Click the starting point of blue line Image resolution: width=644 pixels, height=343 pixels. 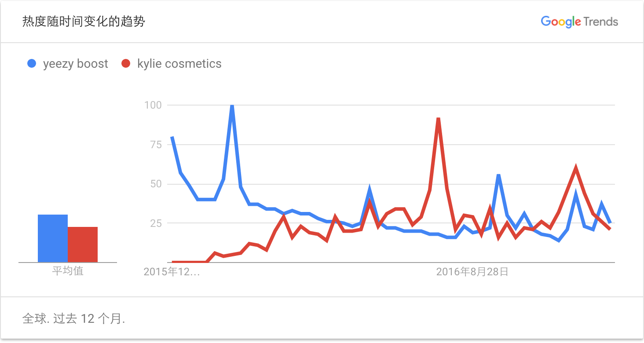coord(172,137)
